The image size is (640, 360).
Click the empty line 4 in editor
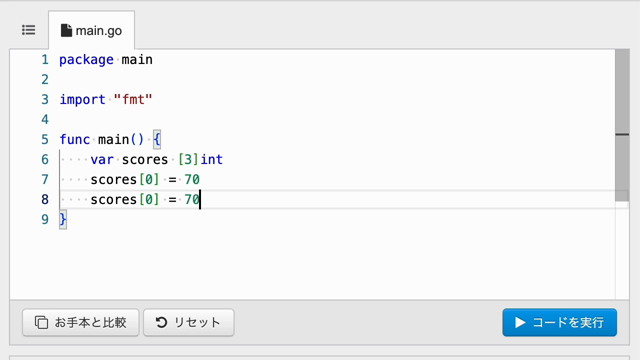tap(327, 120)
